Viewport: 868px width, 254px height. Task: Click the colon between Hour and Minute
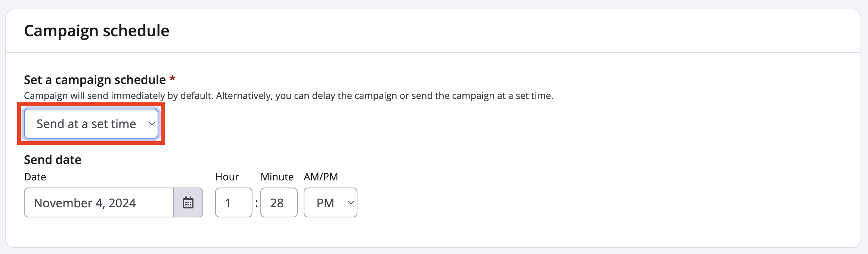[x=257, y=203]
